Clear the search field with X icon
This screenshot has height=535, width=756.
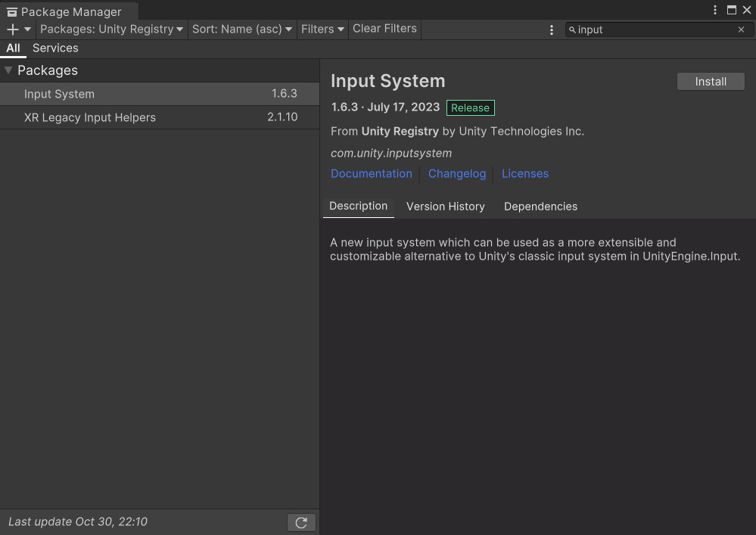(741, 30)
